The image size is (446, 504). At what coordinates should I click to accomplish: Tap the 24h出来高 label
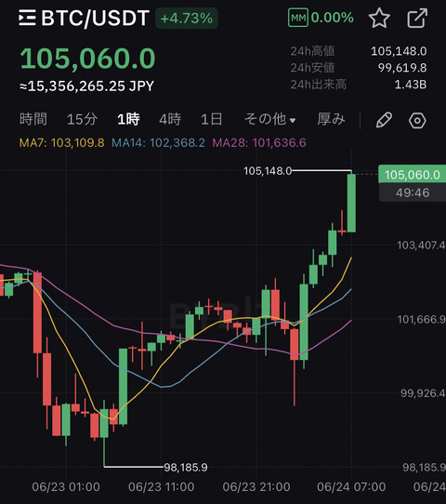[318, 85]
